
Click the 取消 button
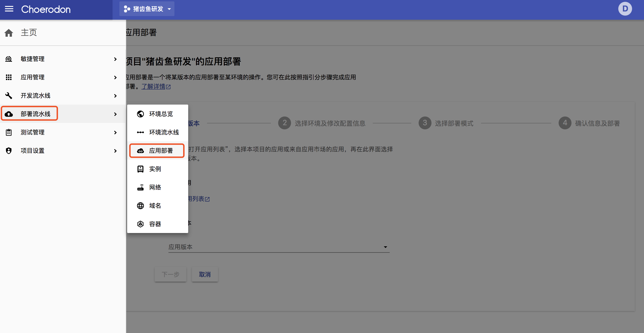coord(205,274)
